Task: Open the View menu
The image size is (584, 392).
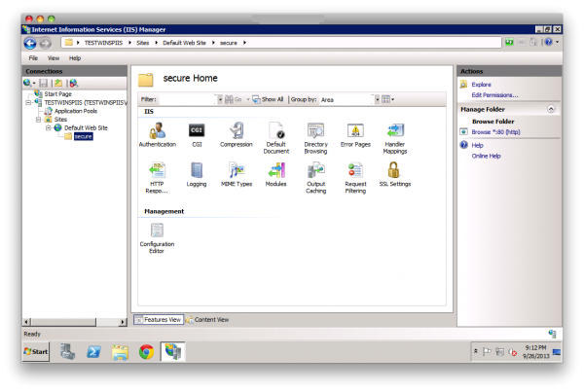Action: pos(54,58)
